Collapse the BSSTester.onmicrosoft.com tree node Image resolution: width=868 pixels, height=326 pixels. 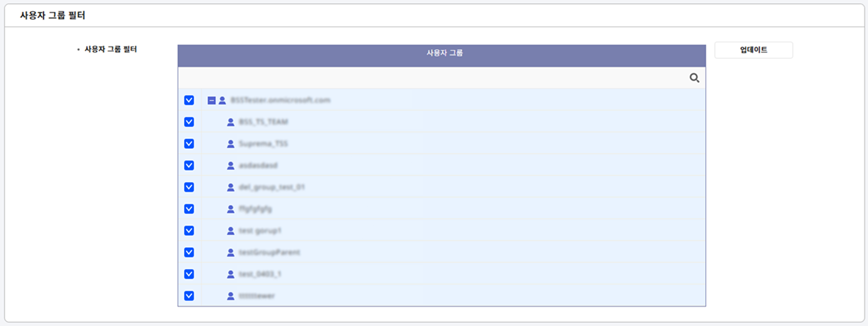[211, 100]
